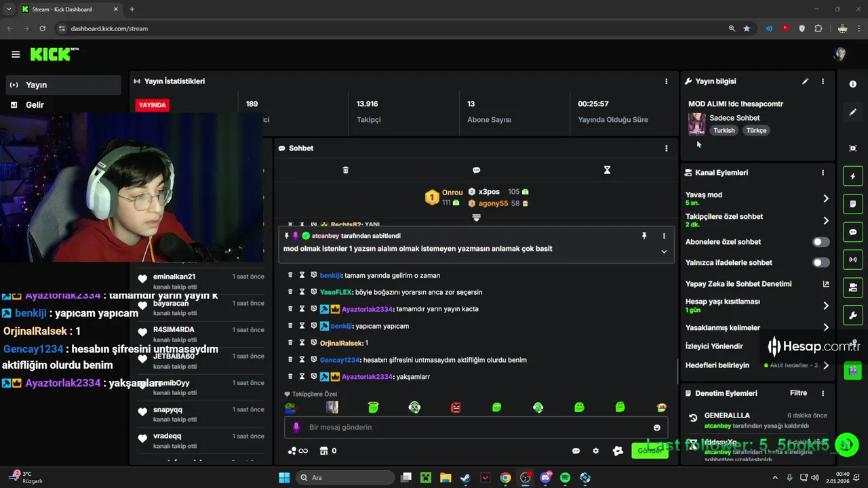Open the pinned message three-dot options
Image resolution: width=868 pixels, height=488 pixels.
(664, 236)
